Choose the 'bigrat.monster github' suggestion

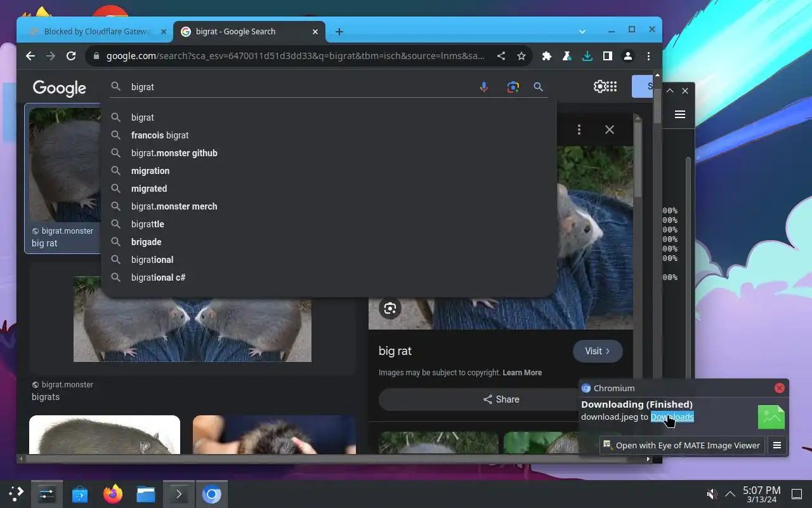point(328,153)
